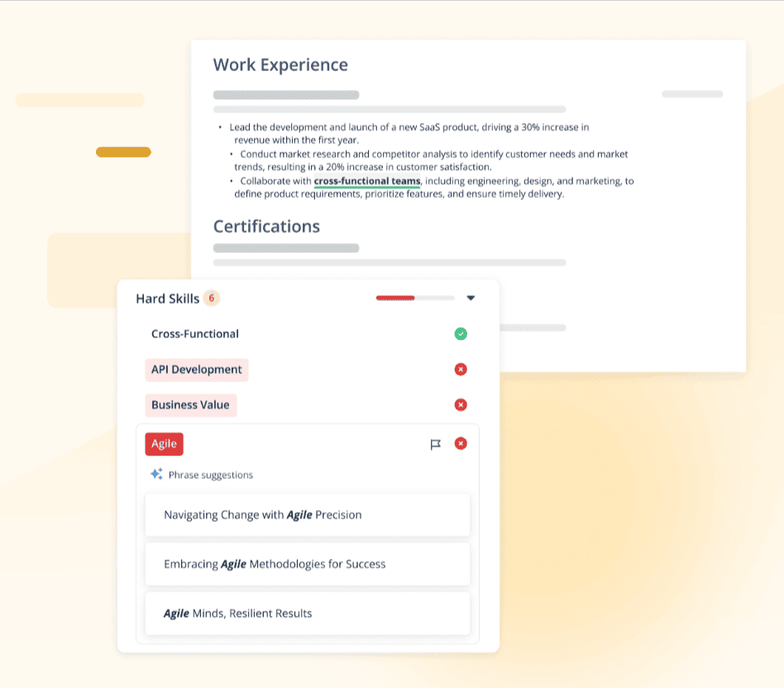This screenshot has height=688, width=784.
Task: Flag the Agile skill with the flag icon
Action: (x=436, y=444)
